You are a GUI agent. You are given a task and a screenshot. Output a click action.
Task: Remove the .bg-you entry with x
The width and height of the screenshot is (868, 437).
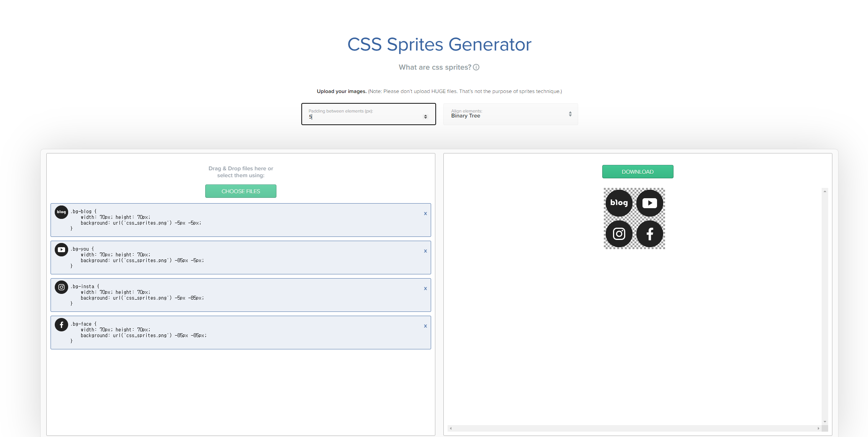click(425, 251)
